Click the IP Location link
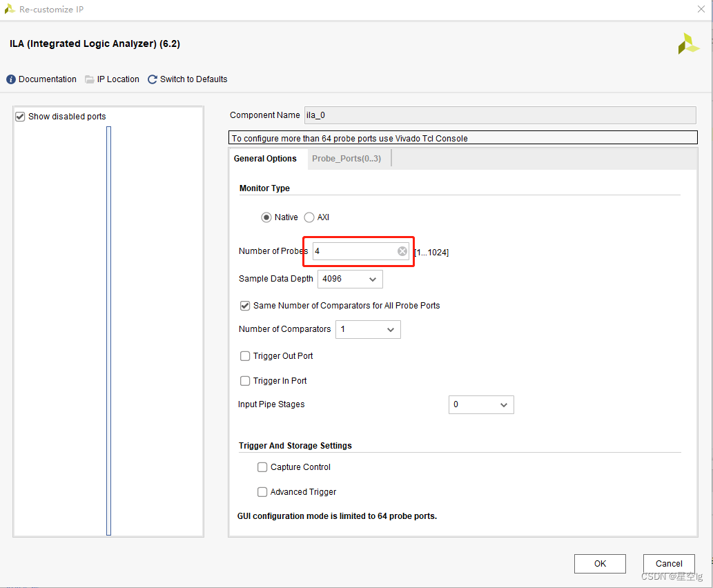 tap(118, 79)
